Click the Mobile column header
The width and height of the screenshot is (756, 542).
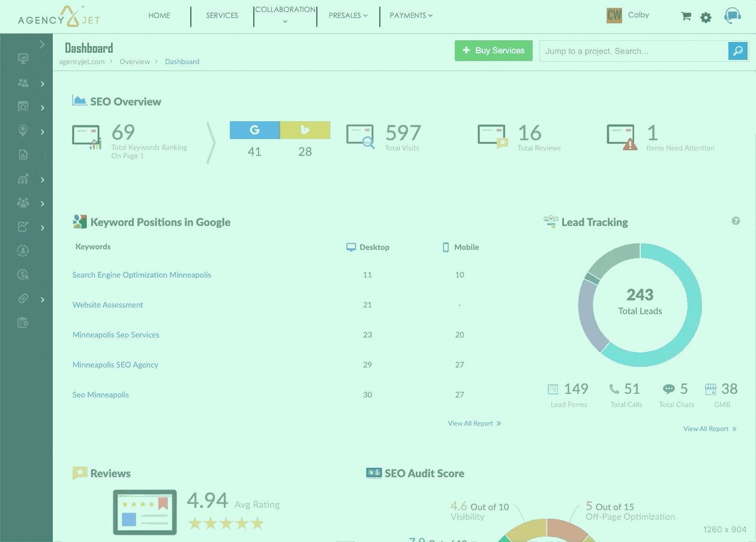(x=460, y=247)
